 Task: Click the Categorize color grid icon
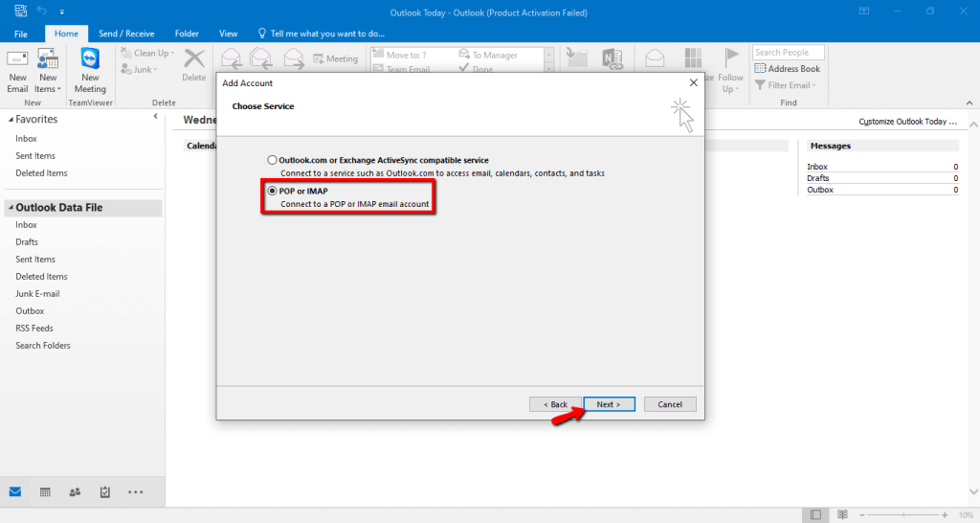pyautogui.click(x=693, y=58)
